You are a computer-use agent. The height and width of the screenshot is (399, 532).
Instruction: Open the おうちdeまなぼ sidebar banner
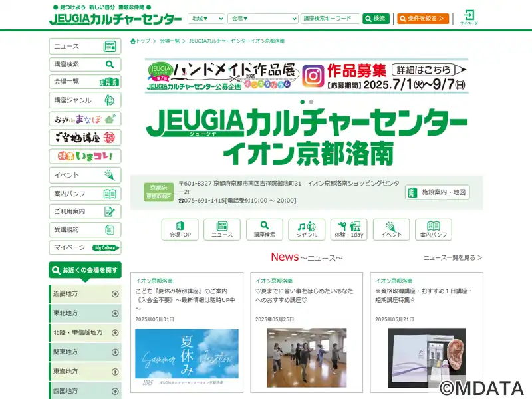point(85,119)
